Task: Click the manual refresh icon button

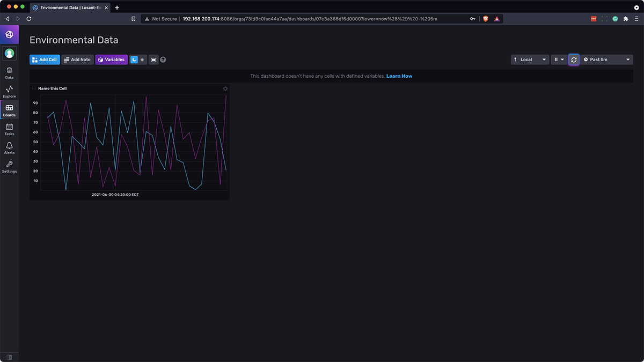Action: coord(574,60)
